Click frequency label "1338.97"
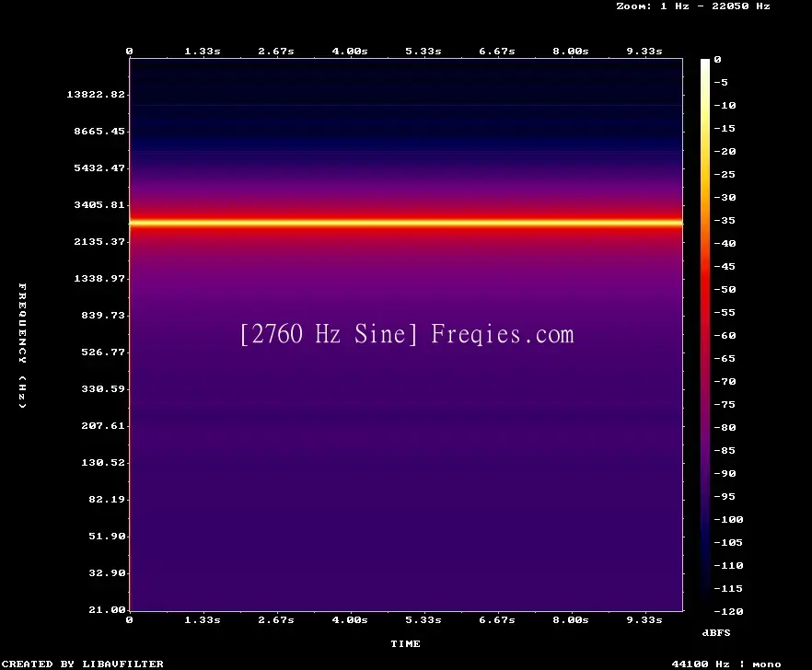The height and width of the screenshot is (670, 812). click(x=99, y=278)
